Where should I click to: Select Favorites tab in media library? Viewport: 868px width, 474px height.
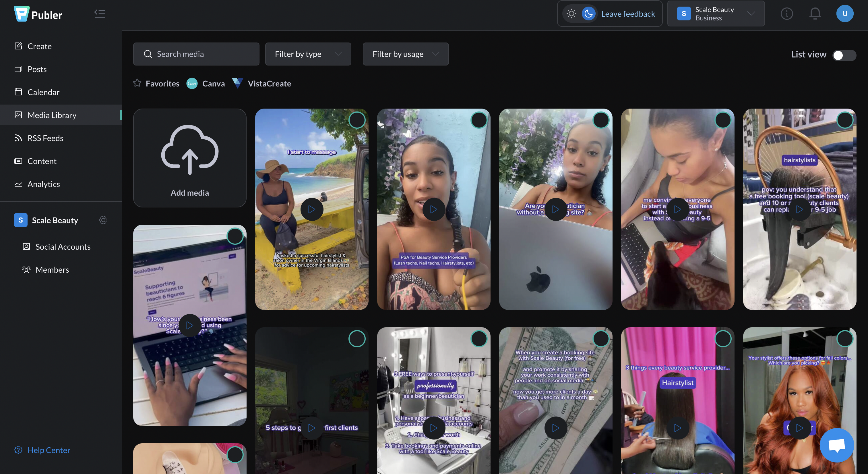(156, 83)
